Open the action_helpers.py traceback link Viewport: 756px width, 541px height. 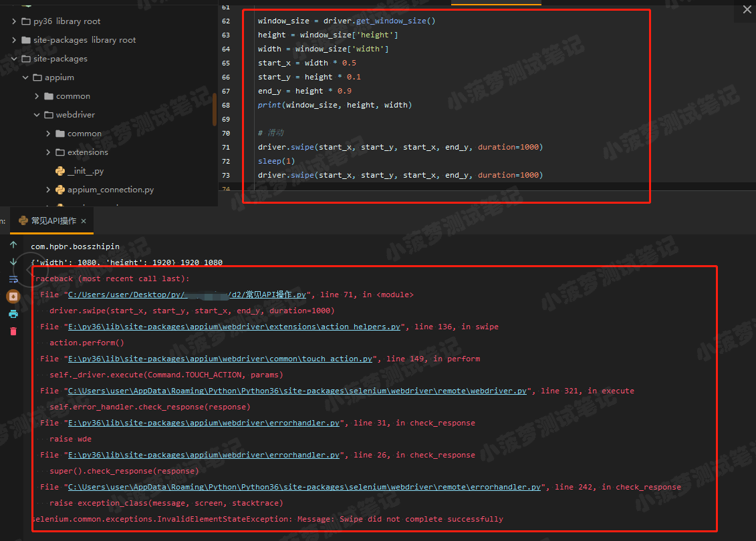234,327
